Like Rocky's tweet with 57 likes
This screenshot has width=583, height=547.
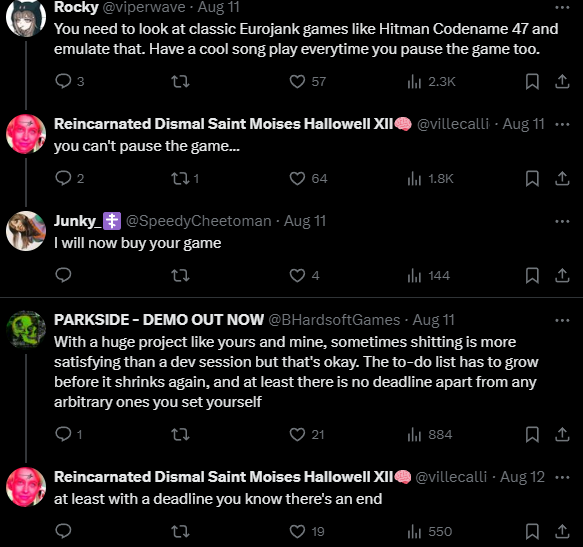point(307,81)
